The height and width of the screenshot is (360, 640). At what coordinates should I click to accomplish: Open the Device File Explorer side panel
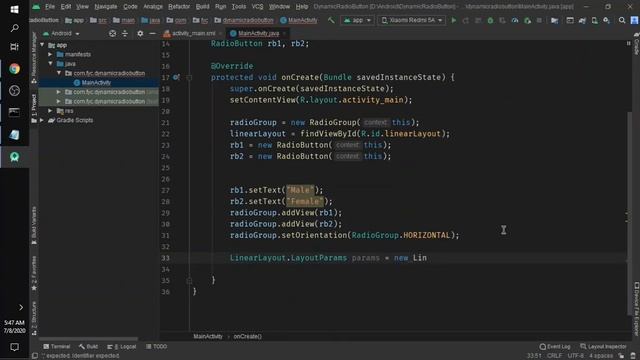click(x=636, y=309)
